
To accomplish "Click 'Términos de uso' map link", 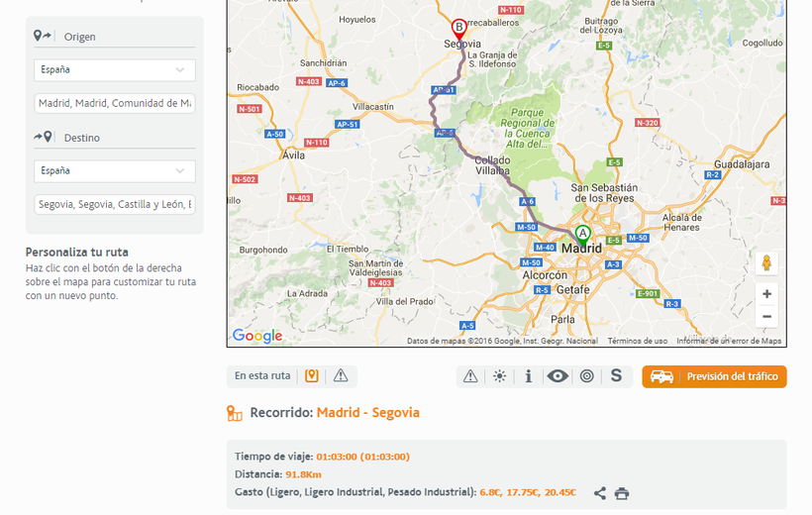I will coord(637,341).
